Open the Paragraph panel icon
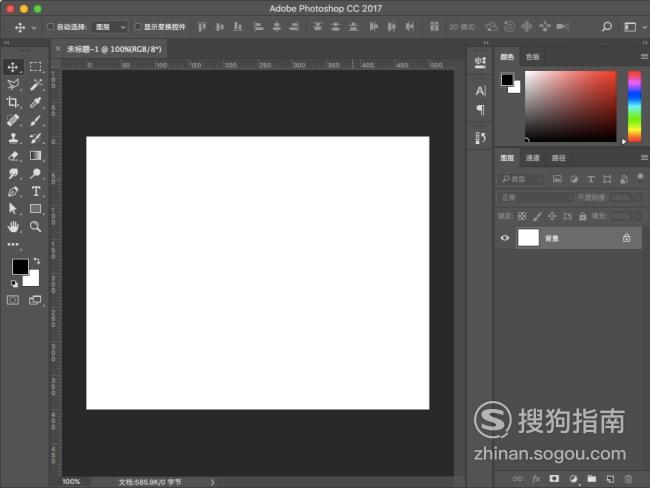 (x=480, y=110)
